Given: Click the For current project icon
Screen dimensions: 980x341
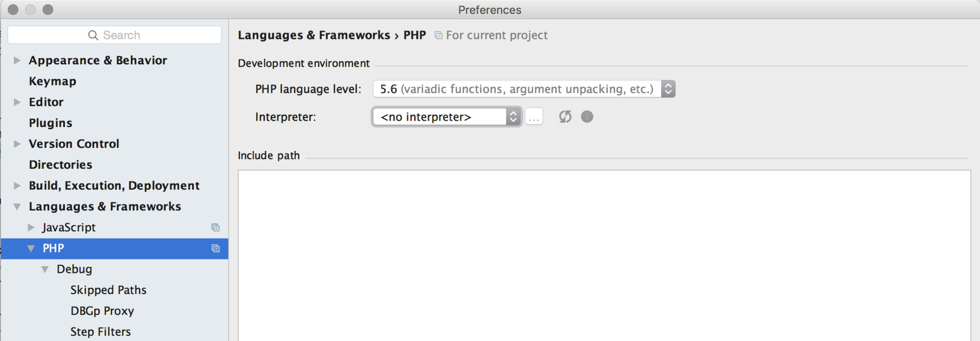Looking at the screenshot, I should [x=438, y=35].
